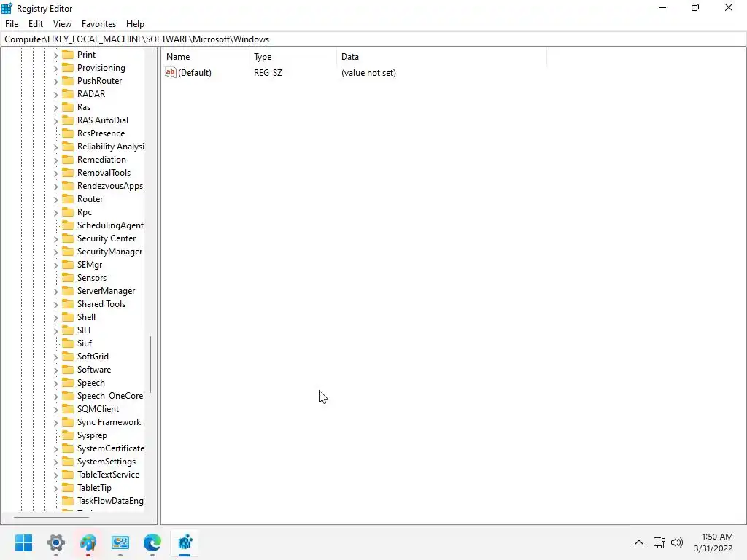Select the Shell folder icon
Screen dimensions: 747x560
tap(68, 317)
